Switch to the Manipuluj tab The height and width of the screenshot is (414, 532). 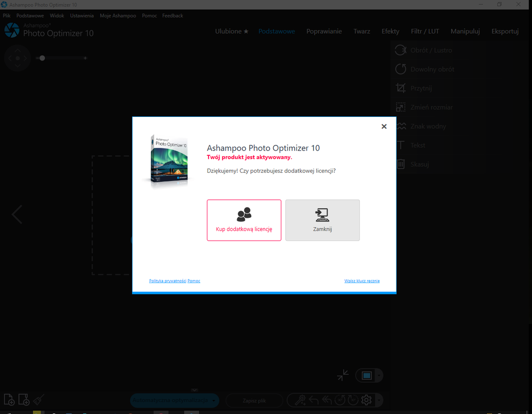[x=465, y=31]
